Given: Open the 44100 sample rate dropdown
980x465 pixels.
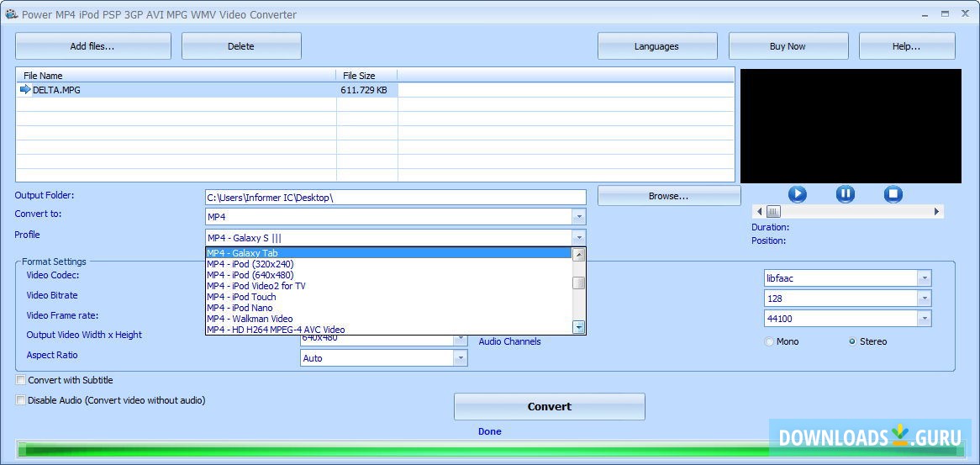Looking at the screenshot, I should click(924, 319).
